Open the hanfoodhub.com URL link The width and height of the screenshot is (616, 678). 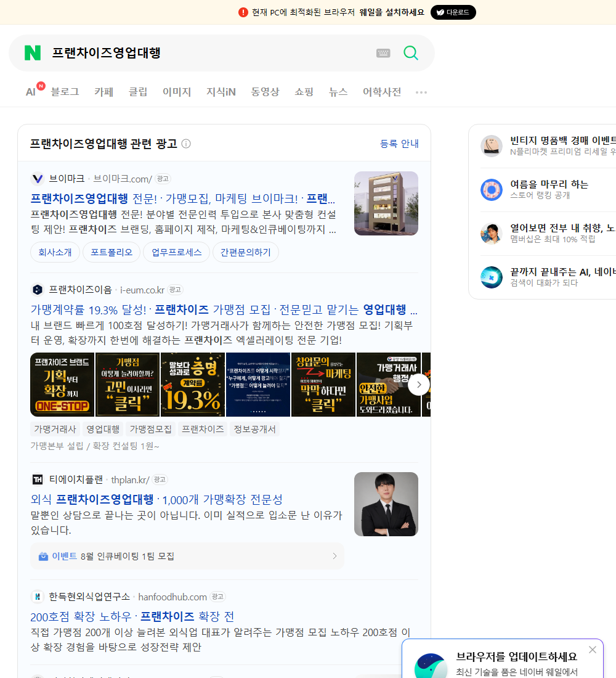[x=172, y=597]
